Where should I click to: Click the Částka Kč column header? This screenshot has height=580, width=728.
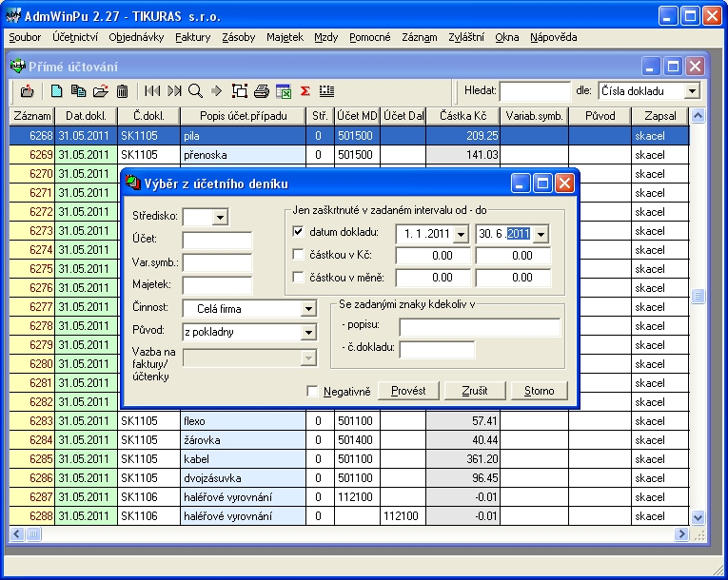pos(462,116)
